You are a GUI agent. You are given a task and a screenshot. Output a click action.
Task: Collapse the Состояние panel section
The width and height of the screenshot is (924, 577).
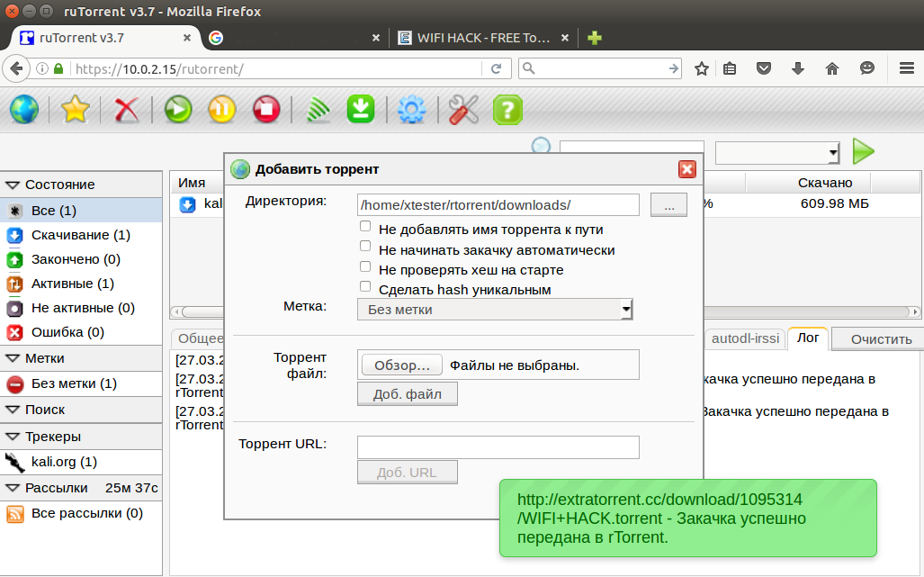coord(81,185)
